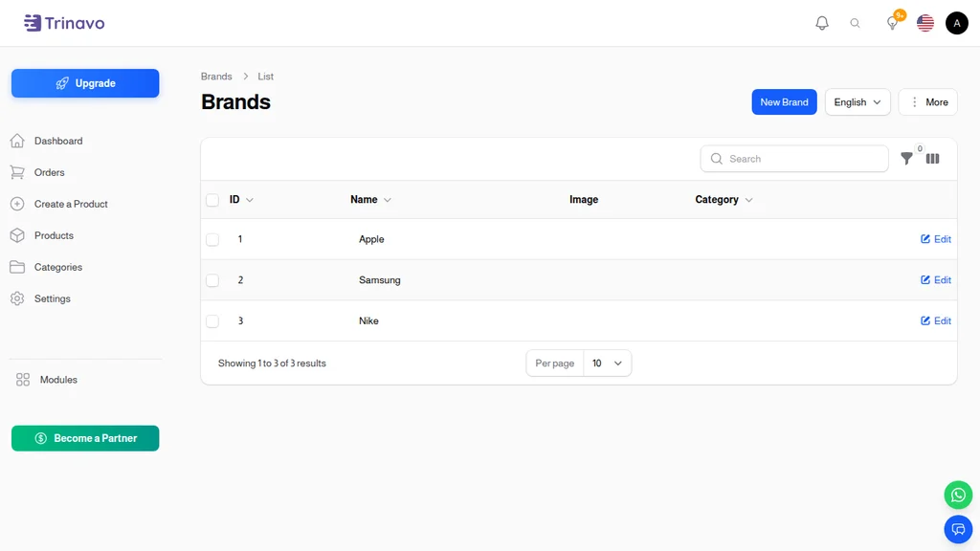Click the Orders cart icon
Viewport: 980px width, 551px height.
click(17, 172)
